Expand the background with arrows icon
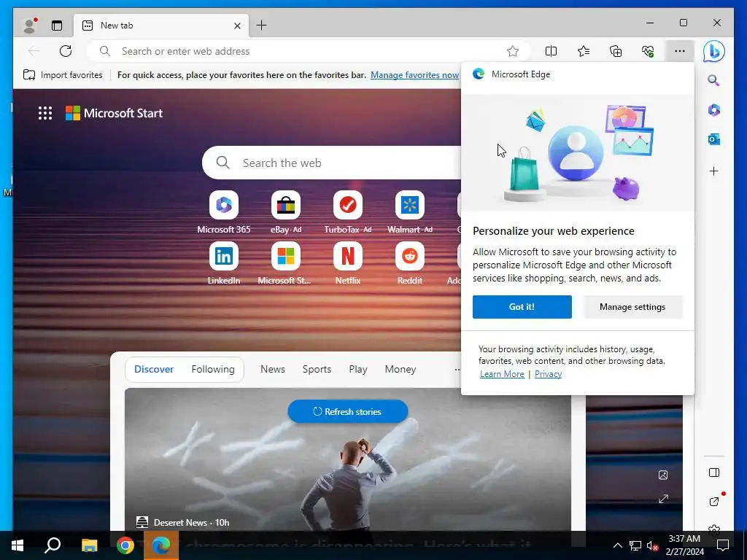The width and height of the screenshot is (747, 560). (663, 499)
